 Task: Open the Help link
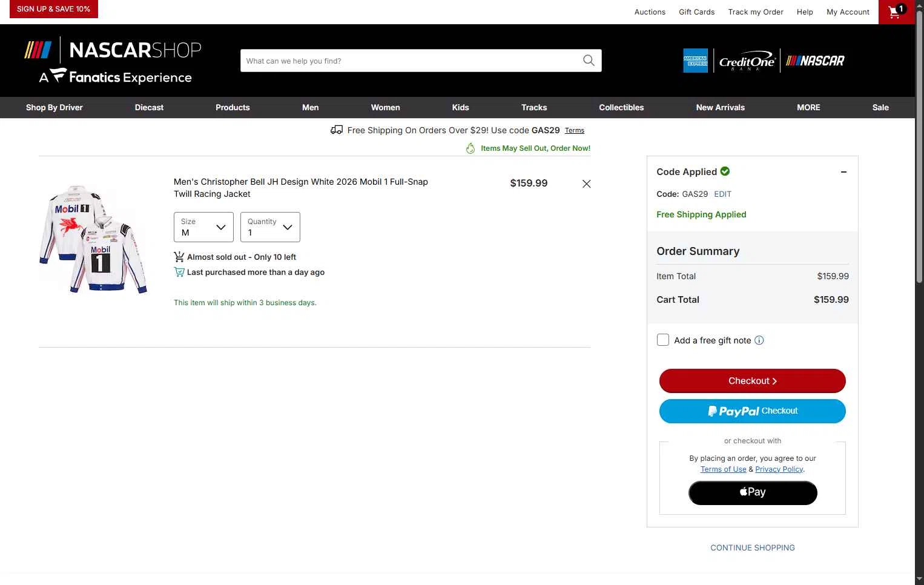pos(805,12)
